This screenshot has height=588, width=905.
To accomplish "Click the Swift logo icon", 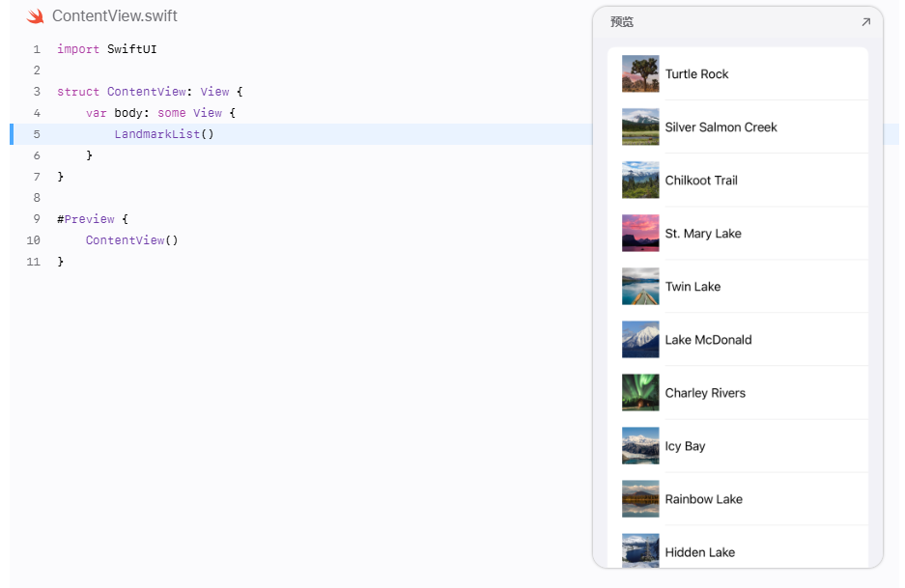I will pyautogui.click(x=35, y=16).
